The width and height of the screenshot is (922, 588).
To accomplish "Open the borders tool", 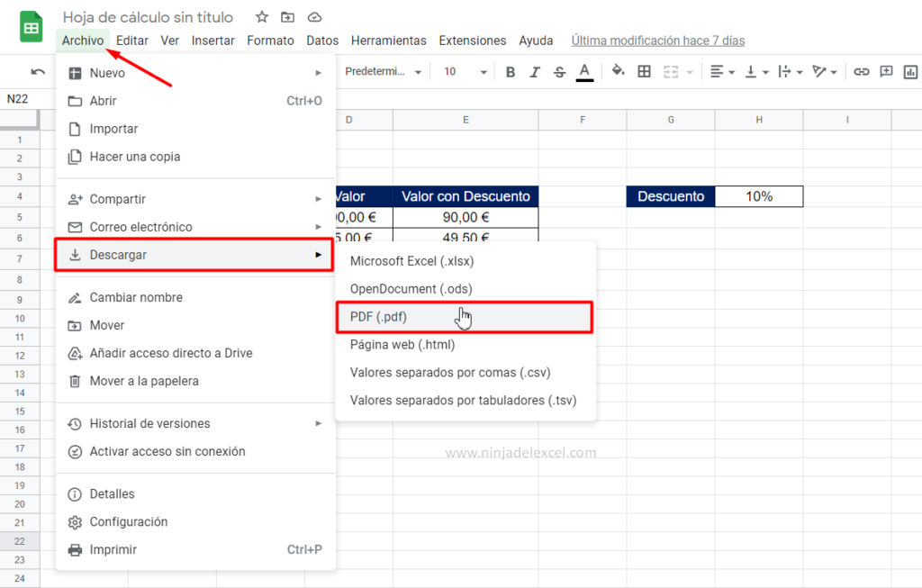I will (645, 71).
